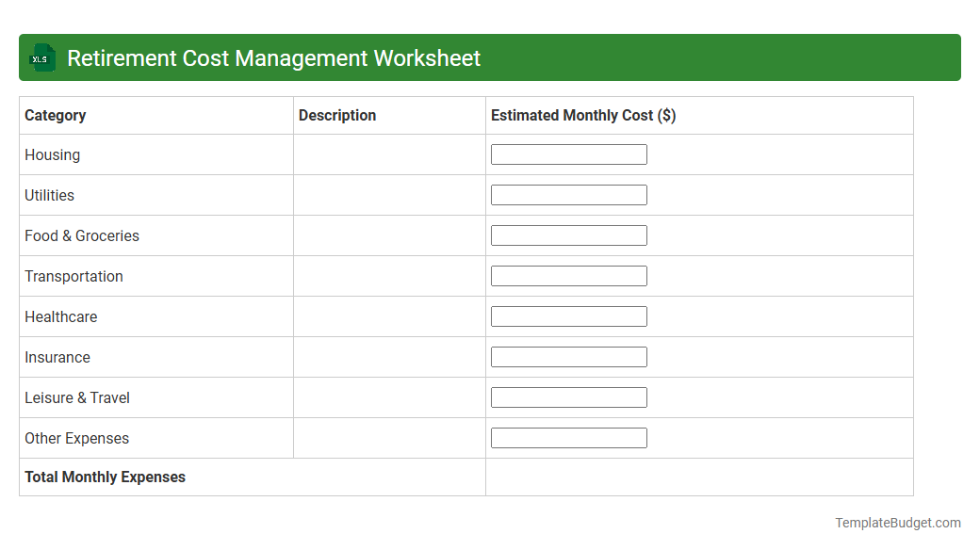Viewport: 980px width, 550px height.
Task: Click the Transportation cost input box
Action: (x=568, y=276)
